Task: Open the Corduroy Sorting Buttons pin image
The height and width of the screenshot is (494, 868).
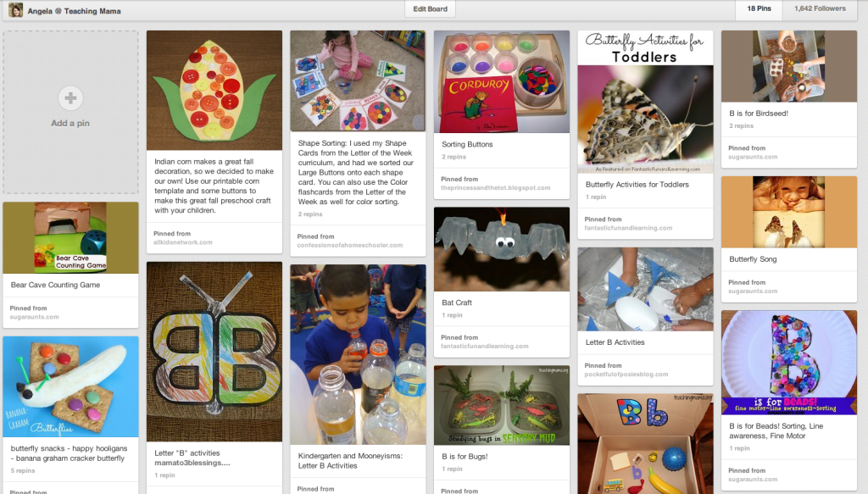Action: 502,81
